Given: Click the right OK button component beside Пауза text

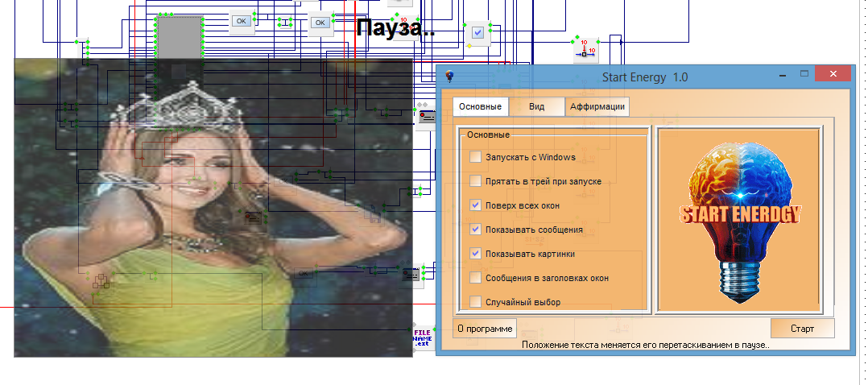Looking at the screenshot, I should pos(320,23).
